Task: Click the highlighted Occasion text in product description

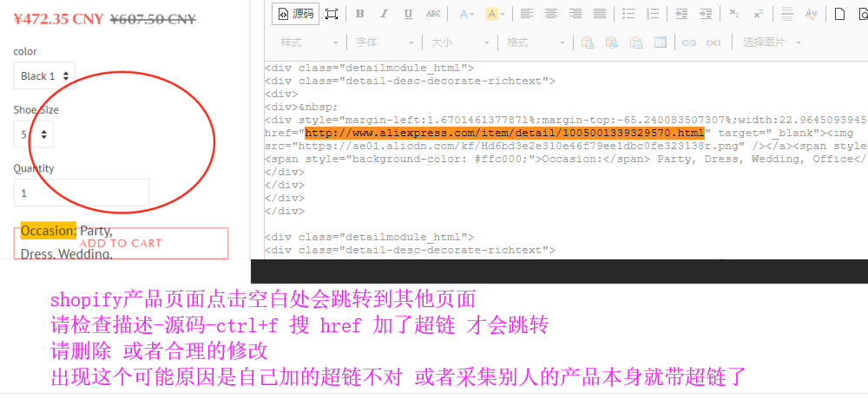Action: (x=49, y=230)
